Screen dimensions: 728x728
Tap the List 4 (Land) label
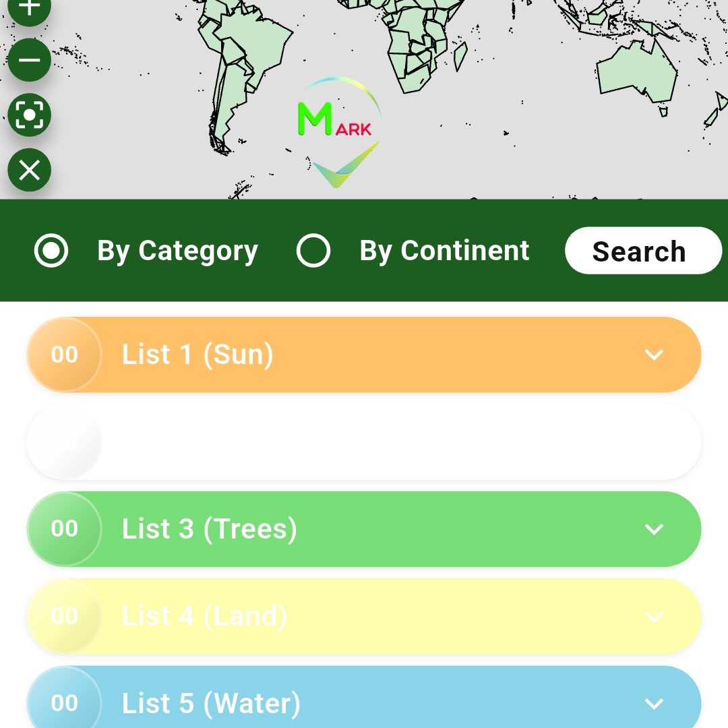(204, 616)
